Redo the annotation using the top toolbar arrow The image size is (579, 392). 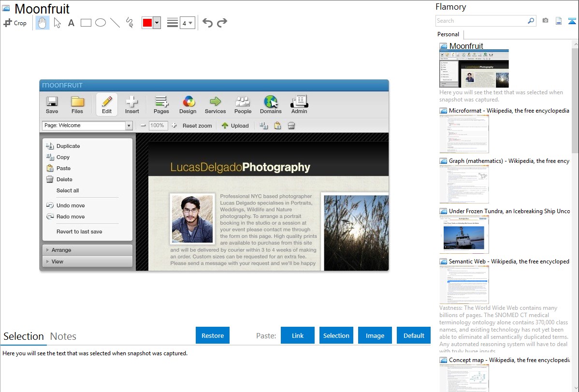point(222,23)
